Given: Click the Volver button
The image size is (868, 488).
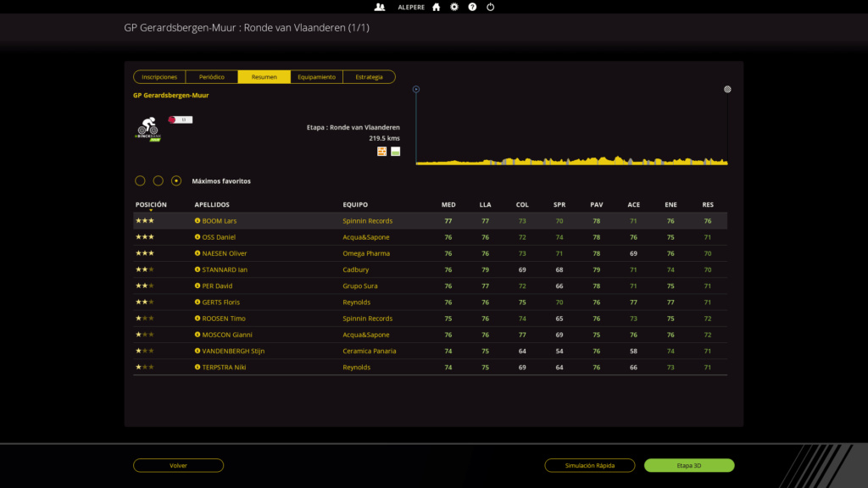Looking at the screenshot, I should tap(178, 465).
